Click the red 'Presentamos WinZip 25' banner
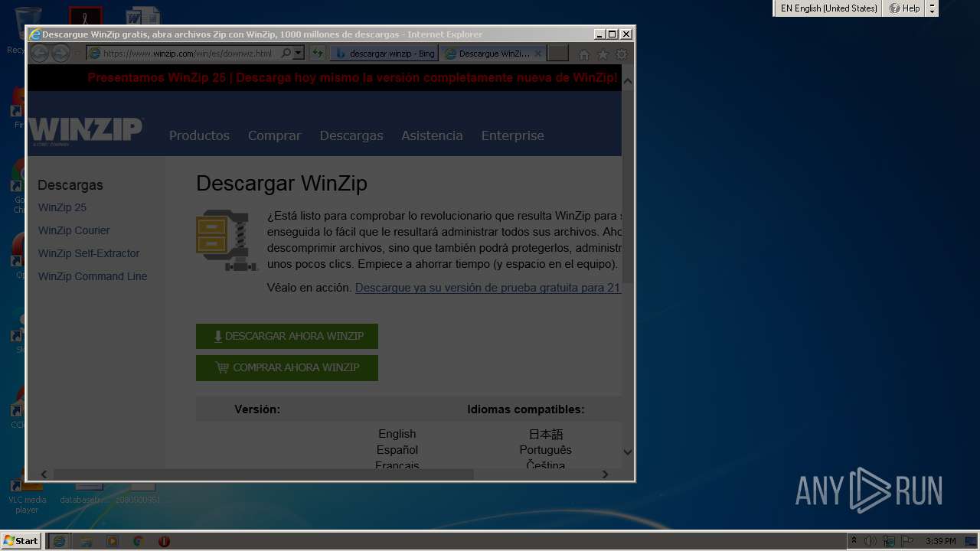The width and height of the screenshot is (980, 551). [352, 77]
